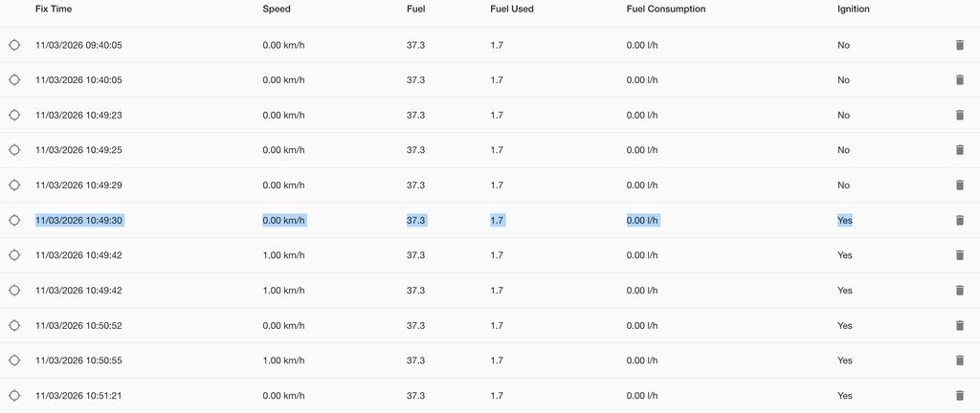Click the 1.00 km/h speed at 10:50:55
Screen dimensions: 980x413
point(283,360)
